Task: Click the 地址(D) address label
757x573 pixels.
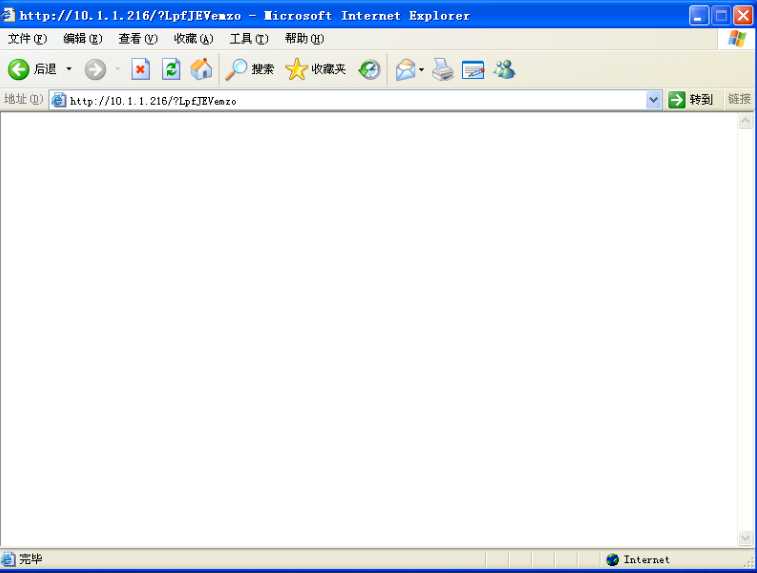Action: 23,99
